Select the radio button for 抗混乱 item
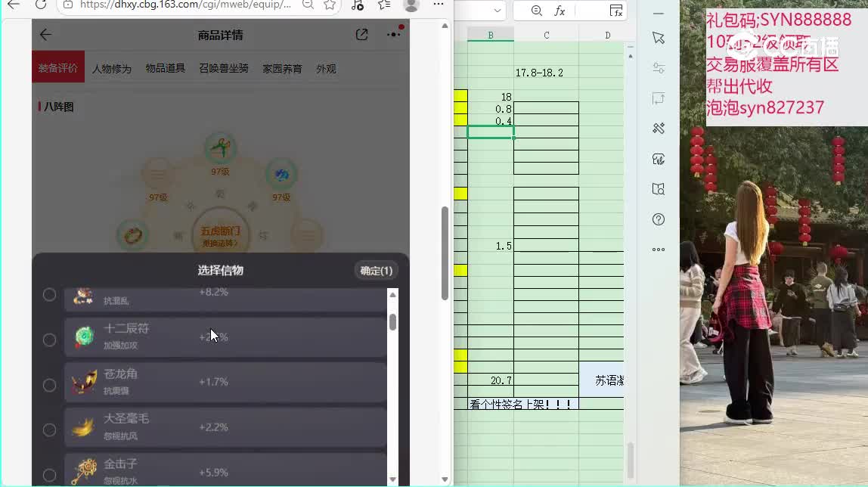 pos(49,294)
